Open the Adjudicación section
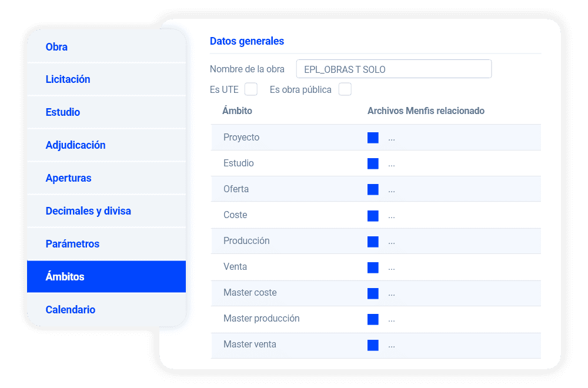Screen dimensions: 588x388 pos(76,145)
